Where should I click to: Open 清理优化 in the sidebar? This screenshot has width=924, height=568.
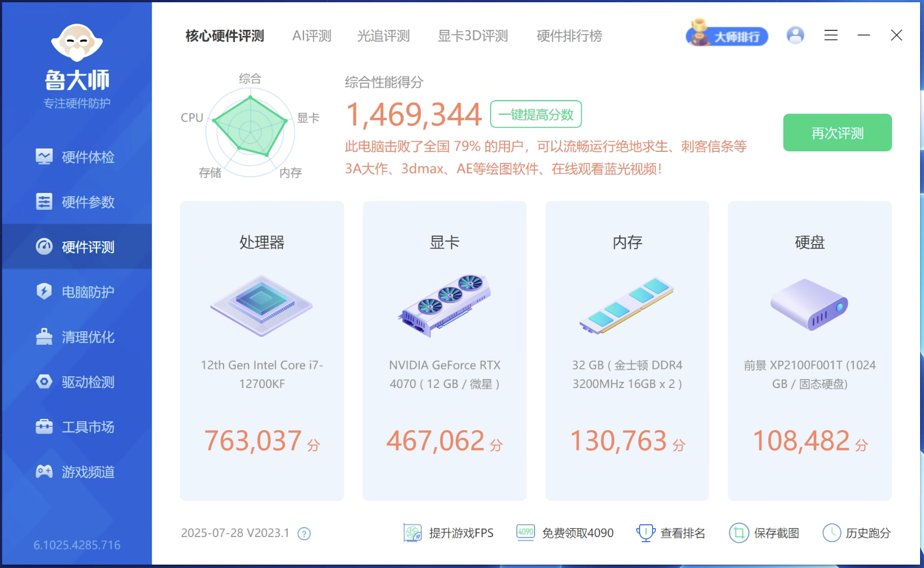76,337
